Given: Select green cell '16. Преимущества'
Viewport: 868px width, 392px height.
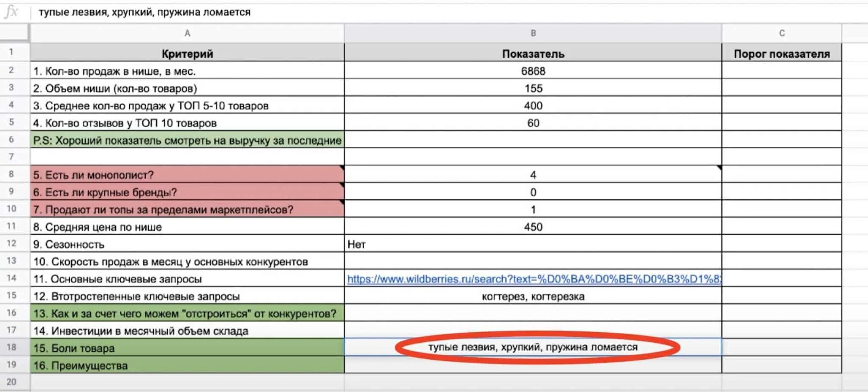Looking at the screenshot, I should [x=187, y=365].
